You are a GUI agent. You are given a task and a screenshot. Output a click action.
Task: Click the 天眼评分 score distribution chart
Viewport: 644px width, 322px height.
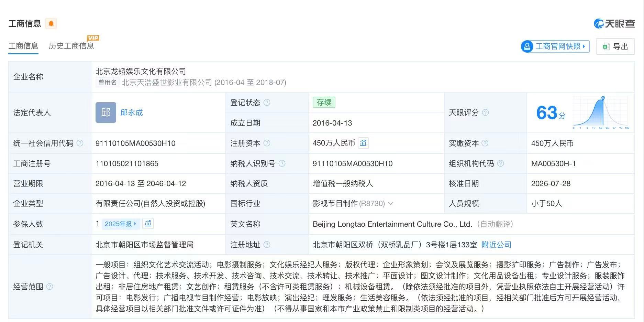pos(601,113)
